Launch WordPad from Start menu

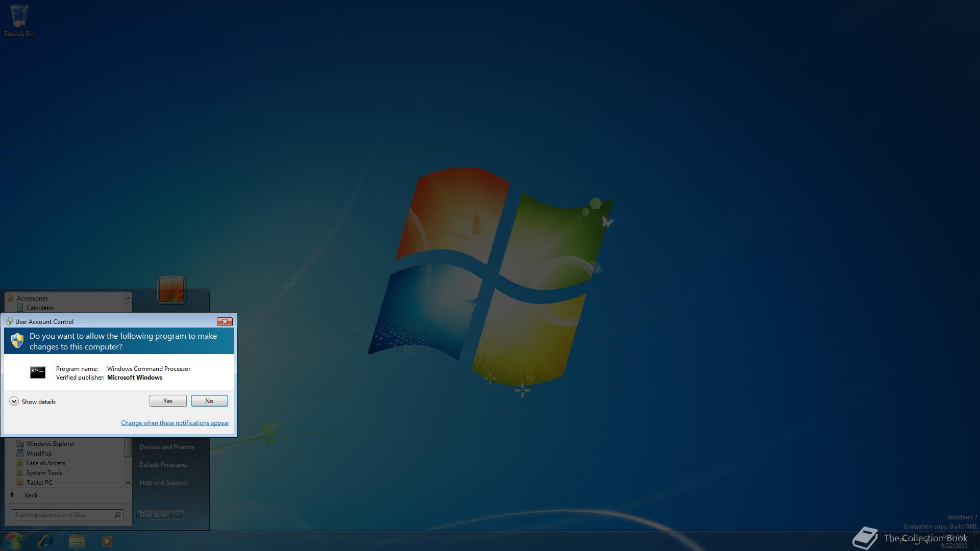tap(39, 454)
